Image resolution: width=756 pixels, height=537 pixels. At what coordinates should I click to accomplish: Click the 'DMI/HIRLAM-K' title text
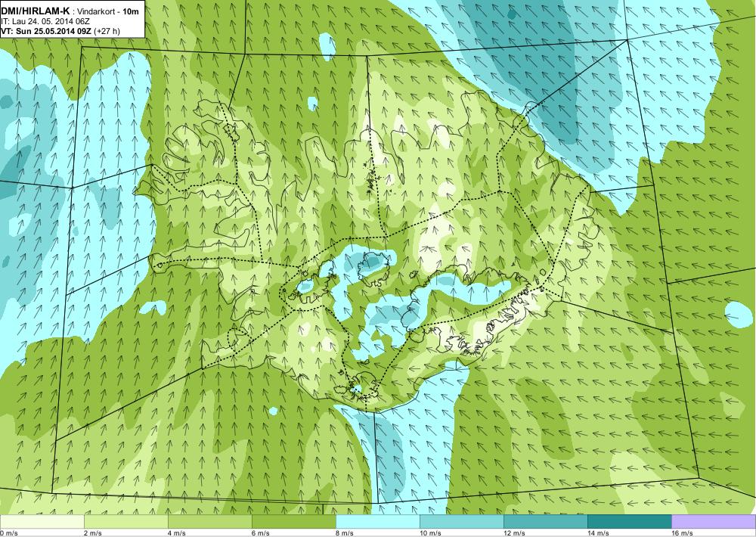click(36, 11)
